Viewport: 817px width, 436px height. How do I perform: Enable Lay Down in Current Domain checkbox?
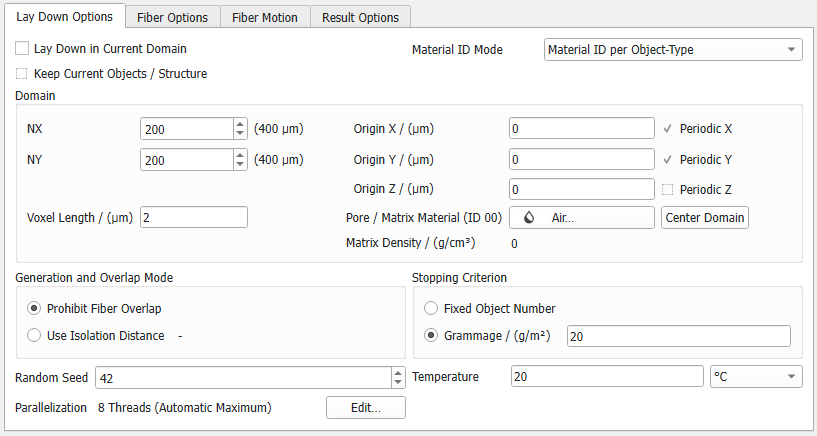click(x=22, y=48)
